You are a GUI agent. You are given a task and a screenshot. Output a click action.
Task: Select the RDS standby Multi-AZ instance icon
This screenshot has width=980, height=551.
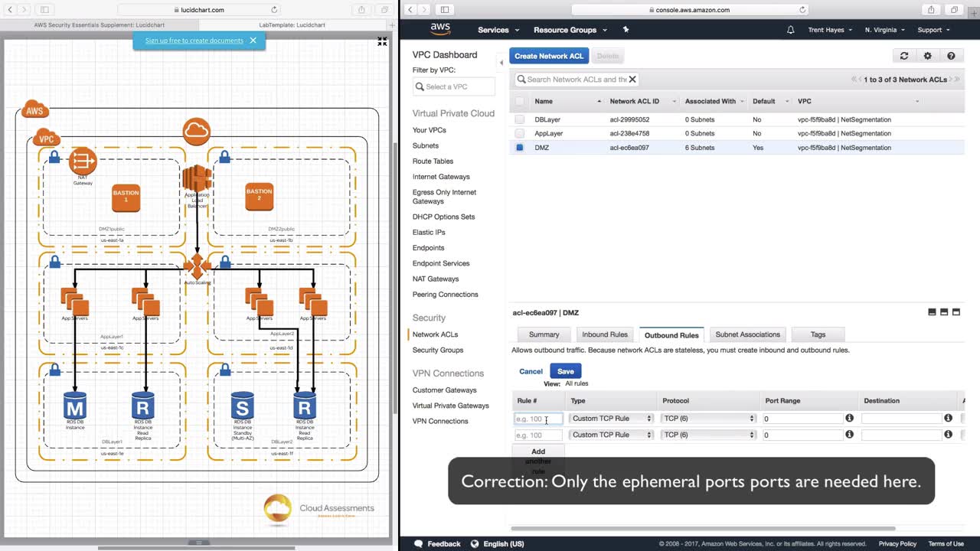242,405
